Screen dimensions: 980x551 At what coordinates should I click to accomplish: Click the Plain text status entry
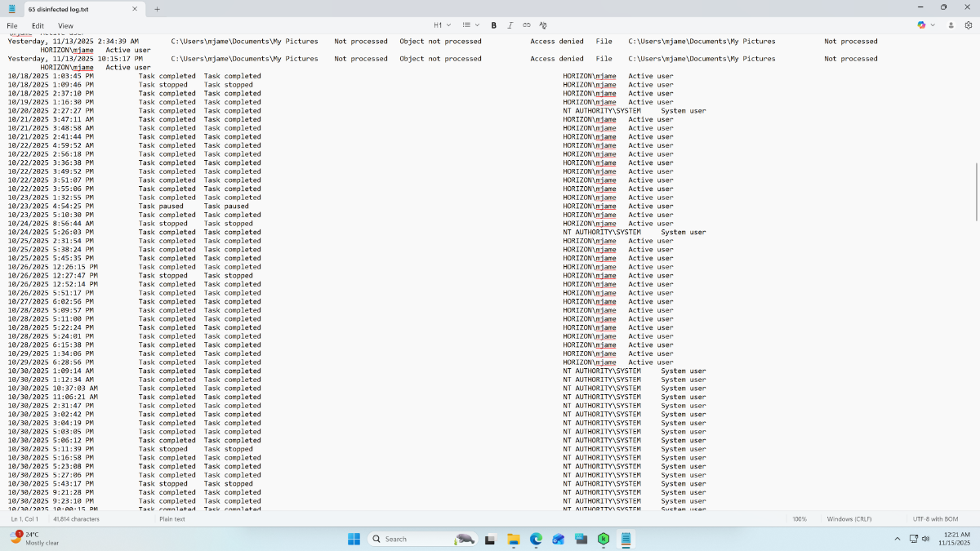coord(172,519)
